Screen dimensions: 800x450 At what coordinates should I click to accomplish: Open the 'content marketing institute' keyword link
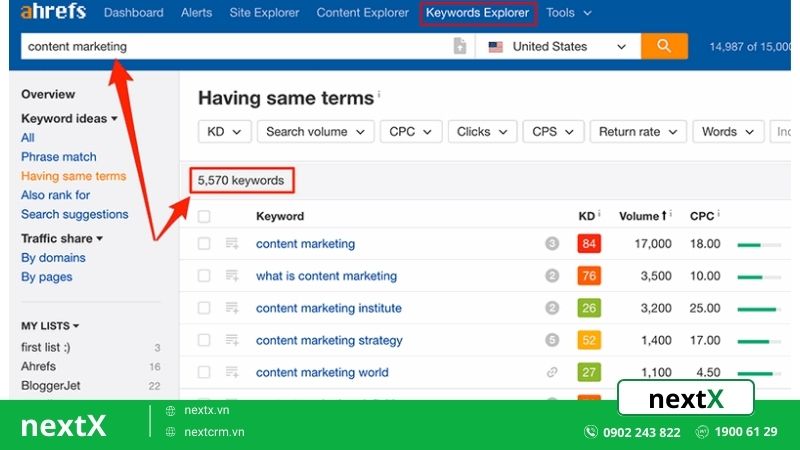click(329, 308)
